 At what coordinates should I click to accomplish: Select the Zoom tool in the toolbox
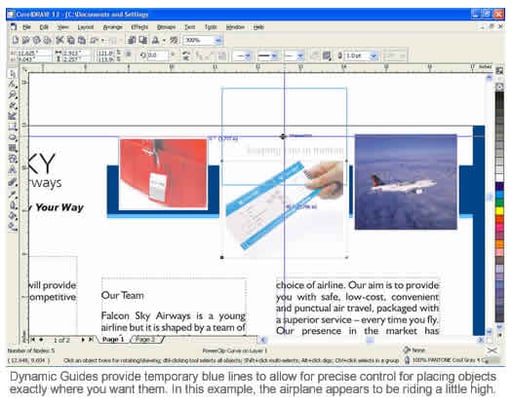[x=12, y=95]
